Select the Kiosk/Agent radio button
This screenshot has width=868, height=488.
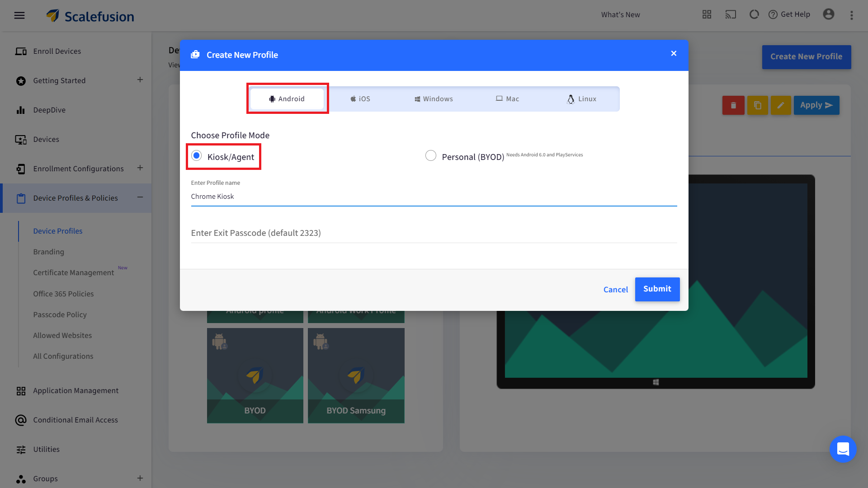(197, 156)
